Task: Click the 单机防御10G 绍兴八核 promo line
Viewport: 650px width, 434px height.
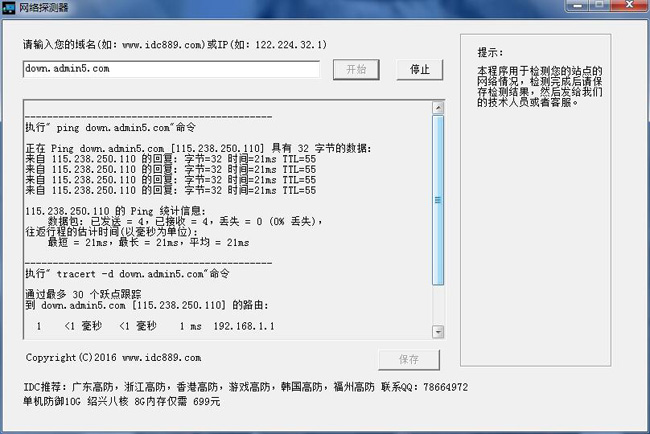Action: (x=122, y=401)
